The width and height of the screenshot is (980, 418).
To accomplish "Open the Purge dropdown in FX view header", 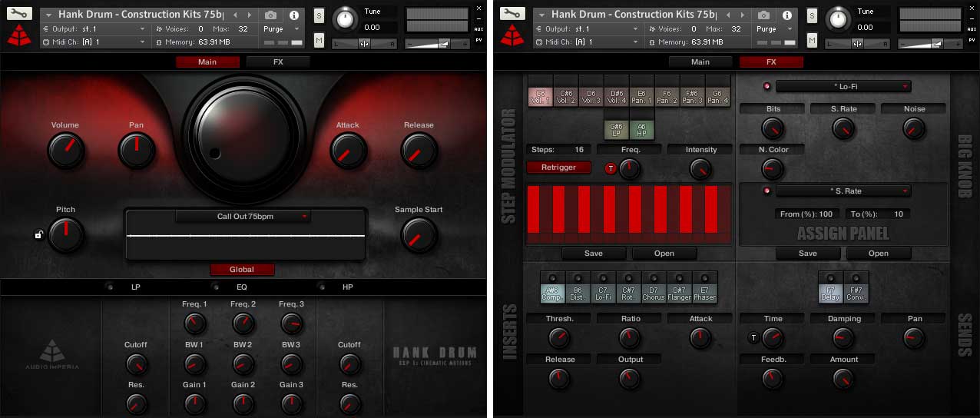I will point(775,29).
